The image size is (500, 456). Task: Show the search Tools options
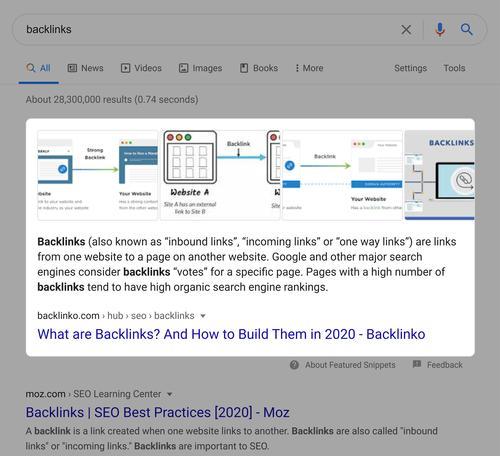[454, 68]
